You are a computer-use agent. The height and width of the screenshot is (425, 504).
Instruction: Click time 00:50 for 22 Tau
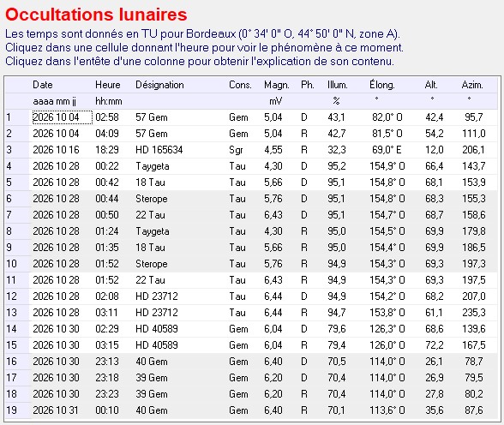107,215
